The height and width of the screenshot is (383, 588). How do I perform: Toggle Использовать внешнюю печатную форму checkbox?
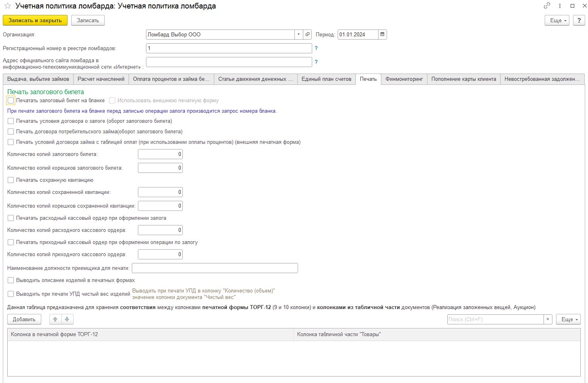[112, 100]
